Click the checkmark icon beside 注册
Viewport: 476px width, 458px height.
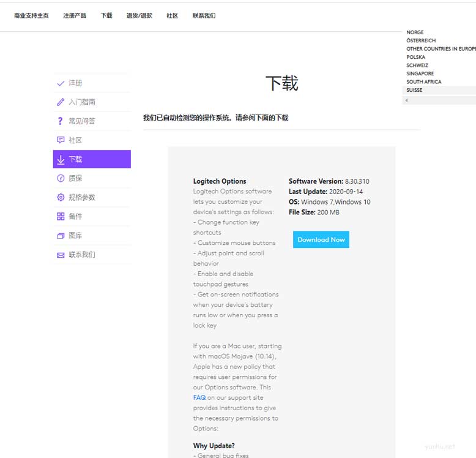tap(61, 83)
